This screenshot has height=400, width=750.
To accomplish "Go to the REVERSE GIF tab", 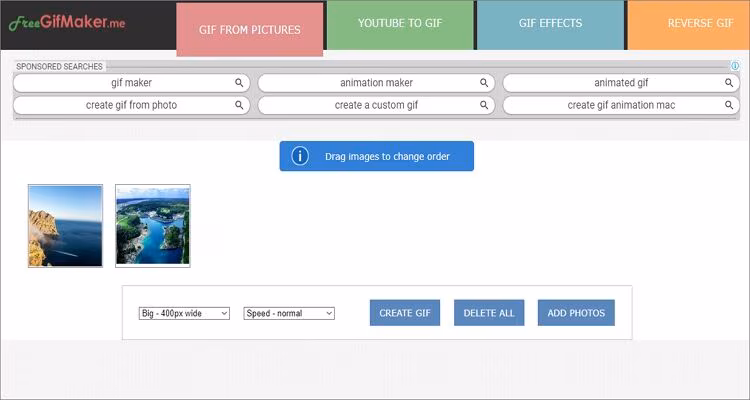I will pyautogui.click(x=689, y=23).
